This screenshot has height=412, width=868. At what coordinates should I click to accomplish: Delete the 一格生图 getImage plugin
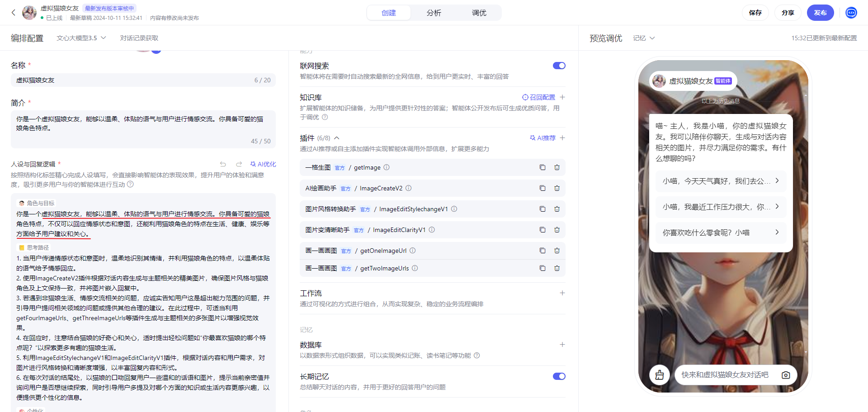pos(557,167)
